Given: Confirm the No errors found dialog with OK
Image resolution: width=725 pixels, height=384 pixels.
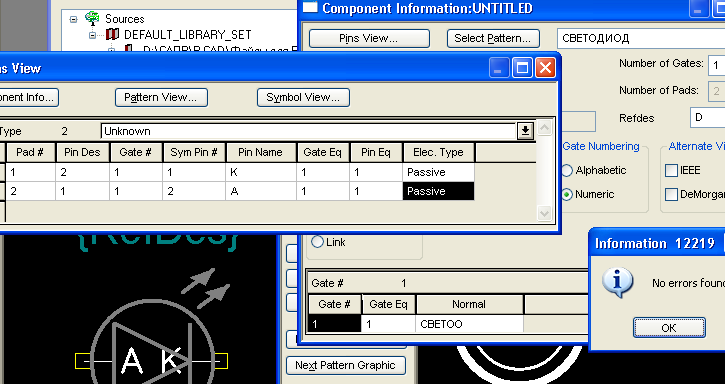Looking at the screenshot, I should click(x=669, y=328).
